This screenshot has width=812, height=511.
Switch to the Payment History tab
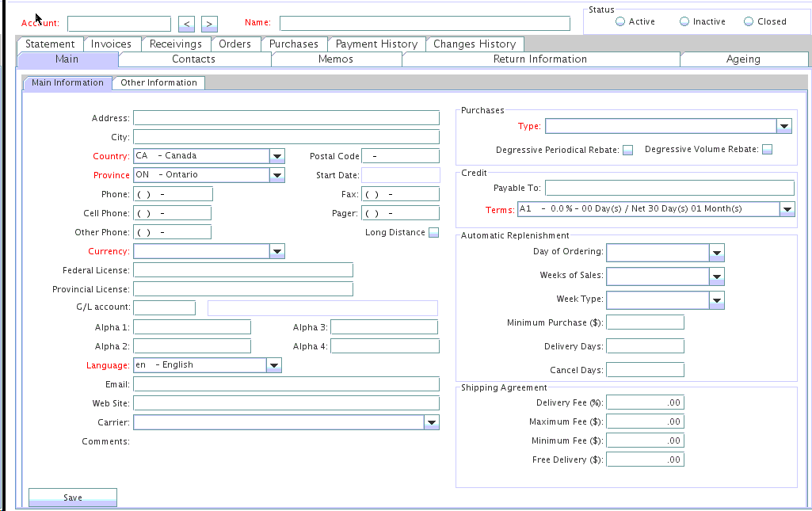tap(376, 44)
